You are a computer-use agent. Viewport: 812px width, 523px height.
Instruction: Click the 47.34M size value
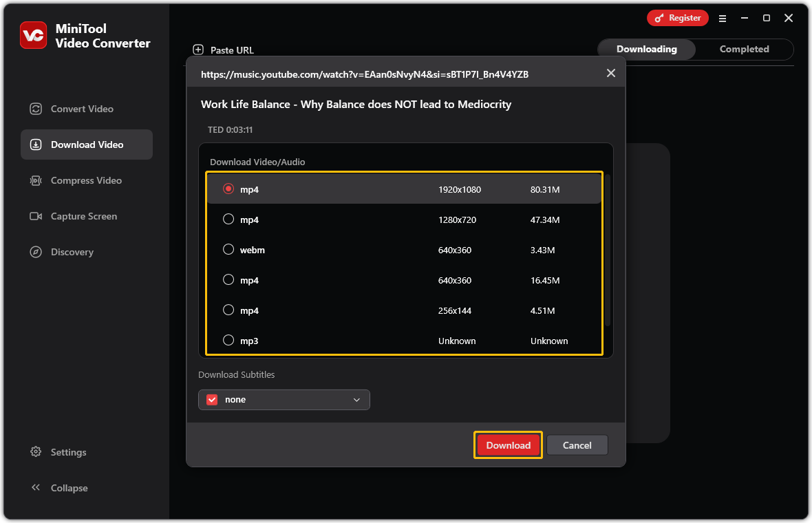[x=545, y=220]
